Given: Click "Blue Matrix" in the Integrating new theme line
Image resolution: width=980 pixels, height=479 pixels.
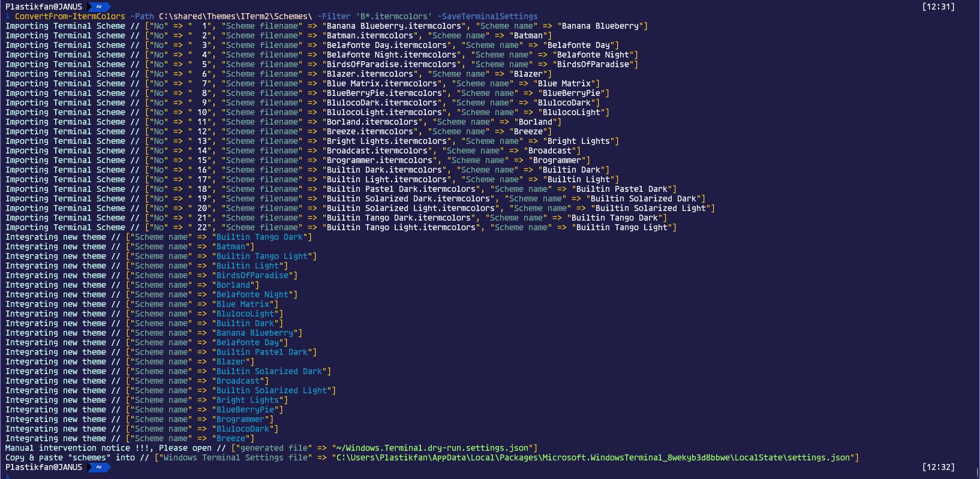Looking at the screenshot, I should [243, 304].
